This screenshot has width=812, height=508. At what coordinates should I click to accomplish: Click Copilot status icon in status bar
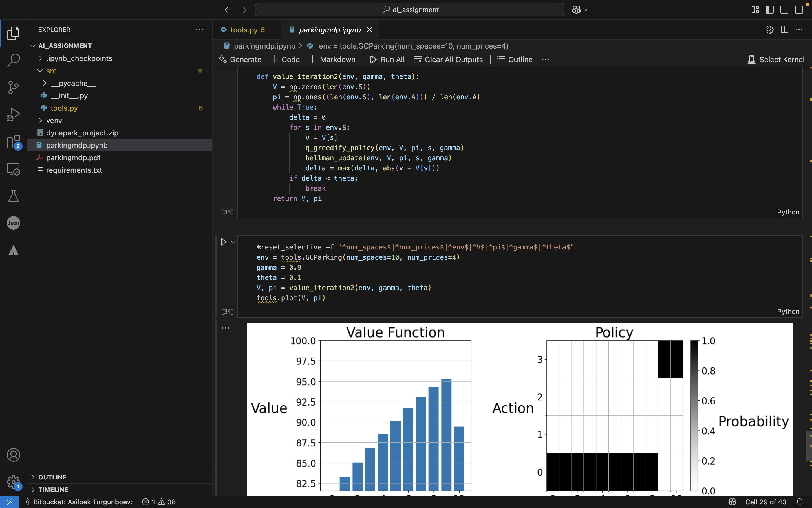tap(732, 502)
